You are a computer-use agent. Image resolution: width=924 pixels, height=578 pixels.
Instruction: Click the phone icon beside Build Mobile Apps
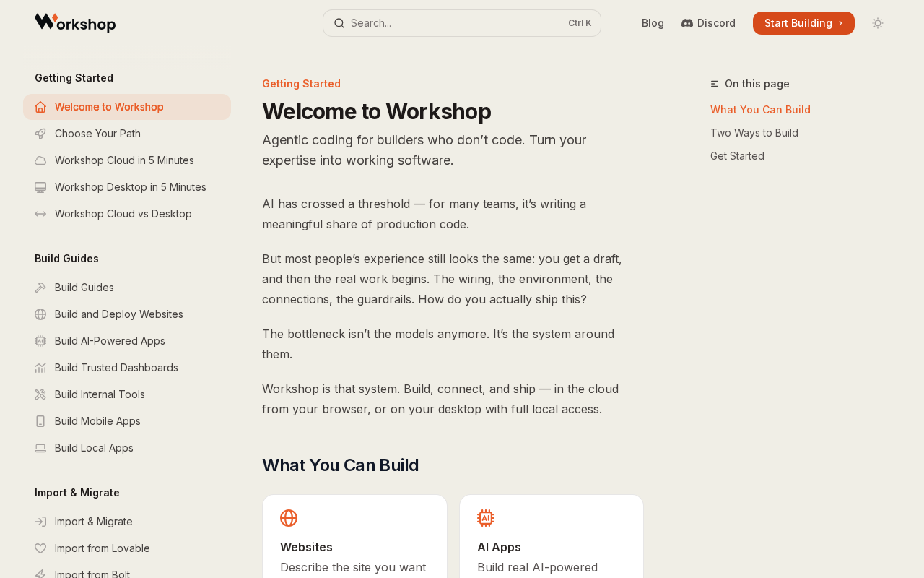click(x=40, y=421)
